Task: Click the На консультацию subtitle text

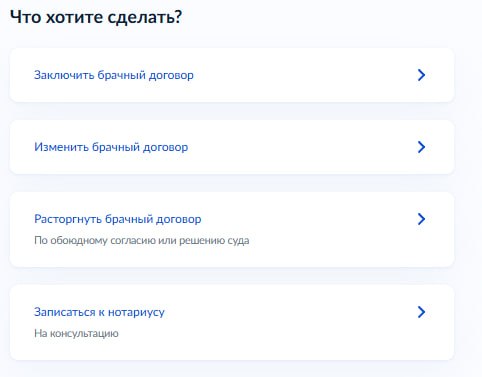Action: tap(76, 333)
